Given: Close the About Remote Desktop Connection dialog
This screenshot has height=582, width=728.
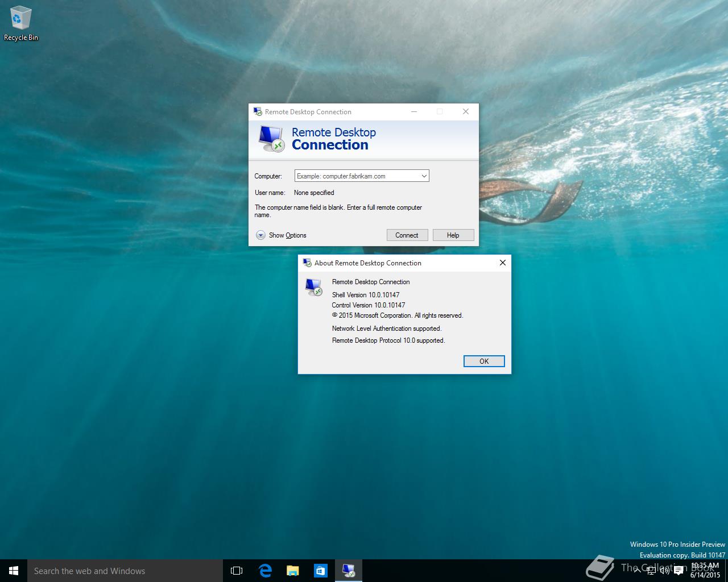Looking at the screenshot, I should tap(502, 263).
